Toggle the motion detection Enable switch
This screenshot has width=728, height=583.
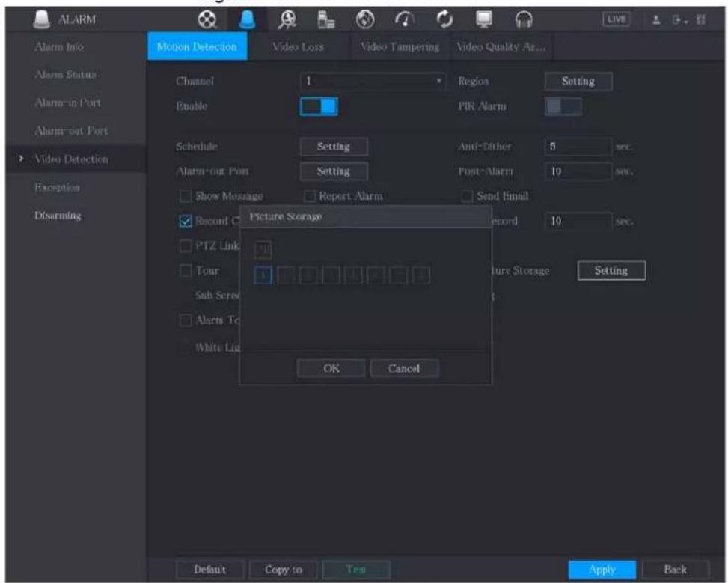coord(319,106)
